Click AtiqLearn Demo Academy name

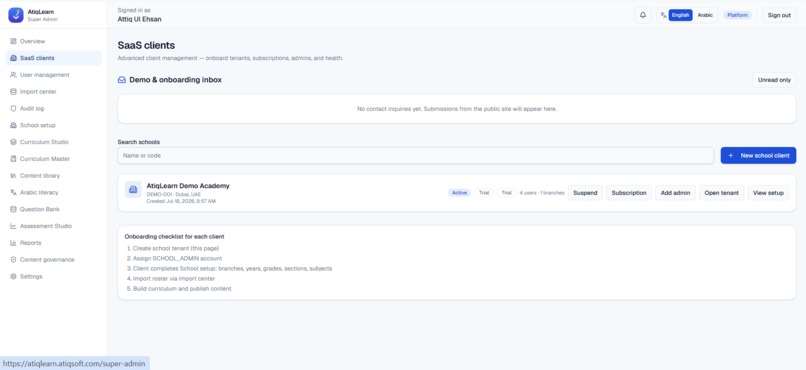pyautogui.click(x=188, y=186)
